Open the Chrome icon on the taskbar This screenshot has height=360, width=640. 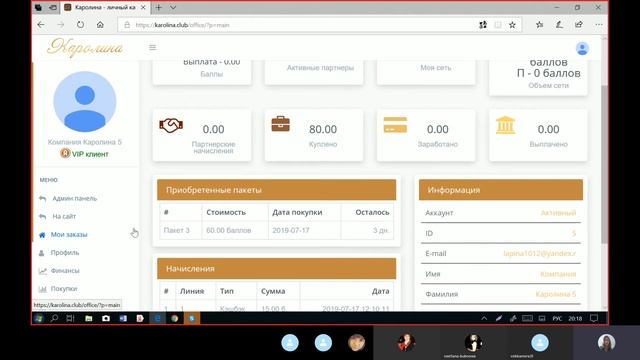(x=175, y=318)
